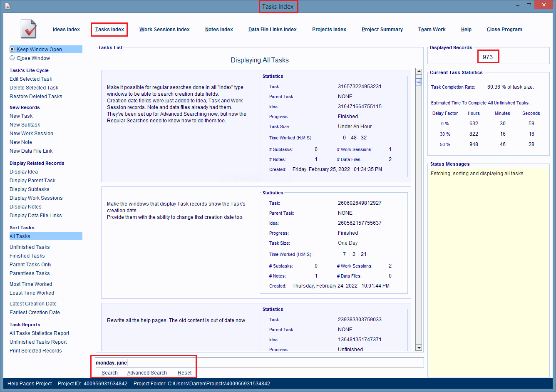Create a New Work Session
This screenshot has width=556, height=392.
pos(32,134)
